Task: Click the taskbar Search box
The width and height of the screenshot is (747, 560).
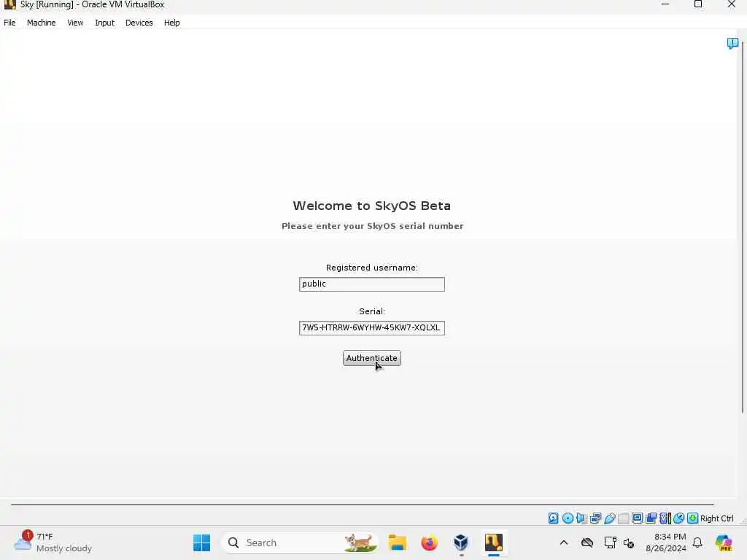Action: point(300,542)
